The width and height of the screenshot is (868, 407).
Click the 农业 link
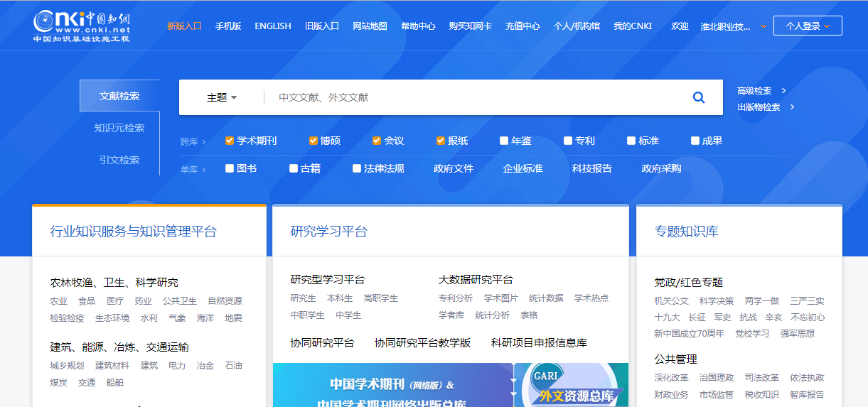coord(59,301)
